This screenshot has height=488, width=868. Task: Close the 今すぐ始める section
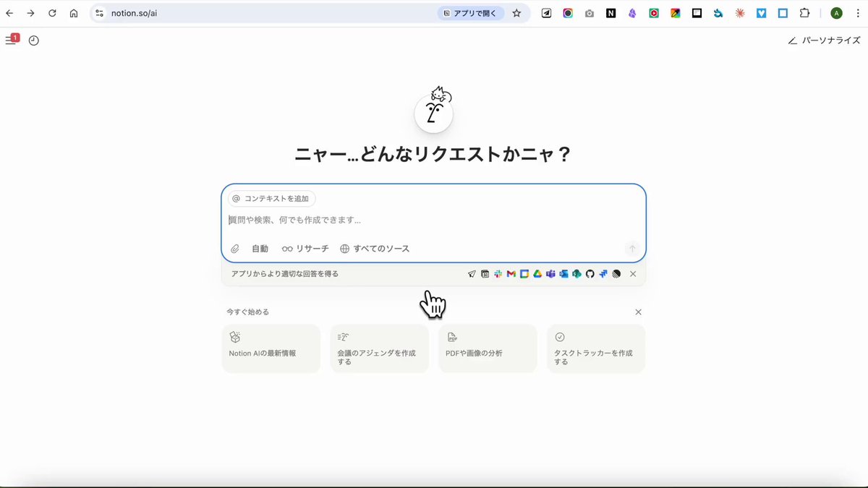pyautogui.click(x=638, y=312)
